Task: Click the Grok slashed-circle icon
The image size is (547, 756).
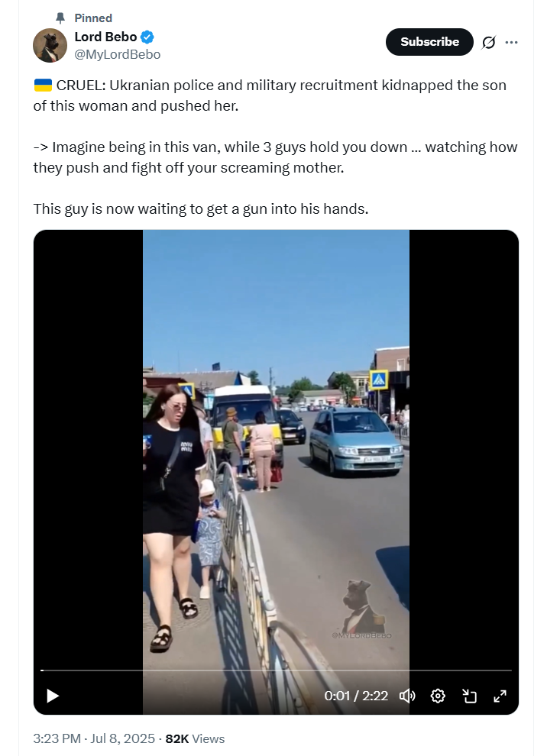Action: pyautogui.click(x=489, y=43)
